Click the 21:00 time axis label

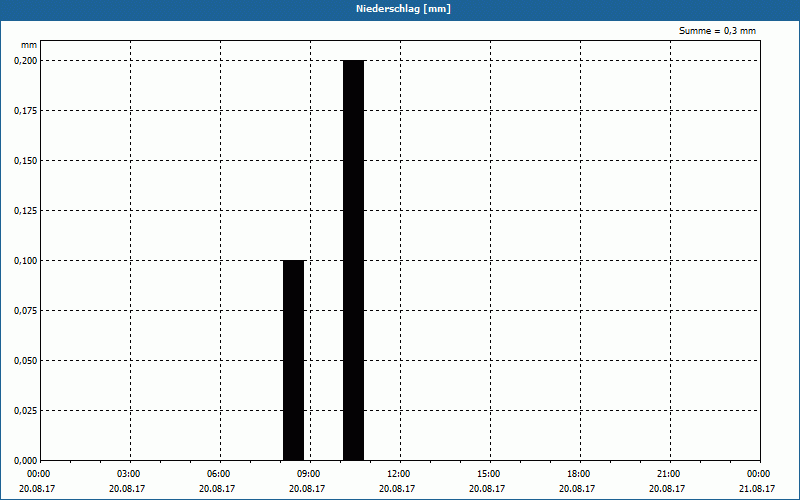668,474
